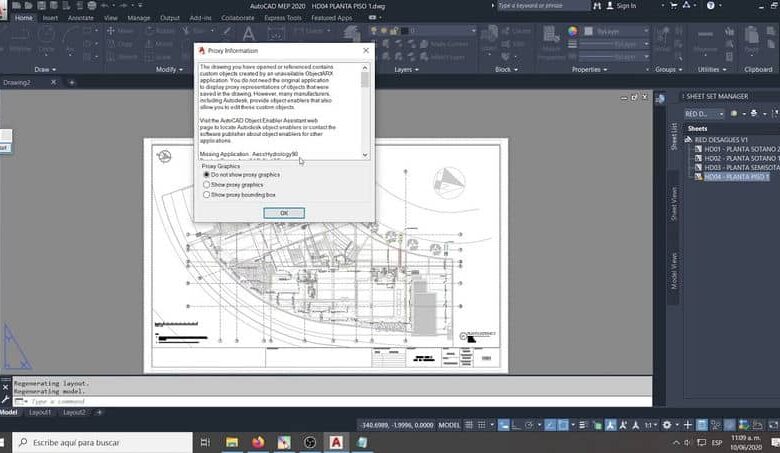Select 'Show proxy bounding box' option
This screenshot has height=453, width=780.
[239, 195]
